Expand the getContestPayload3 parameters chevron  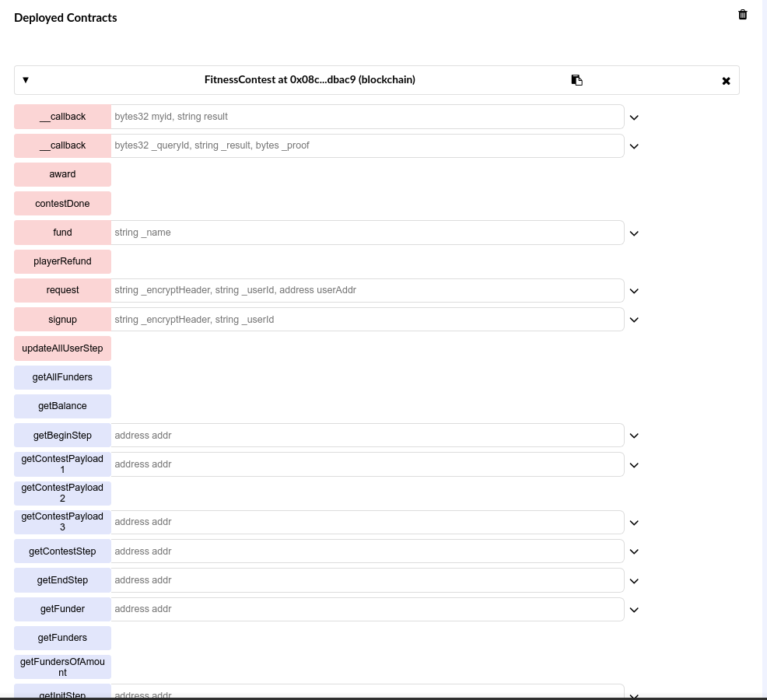tap(634, 523)
